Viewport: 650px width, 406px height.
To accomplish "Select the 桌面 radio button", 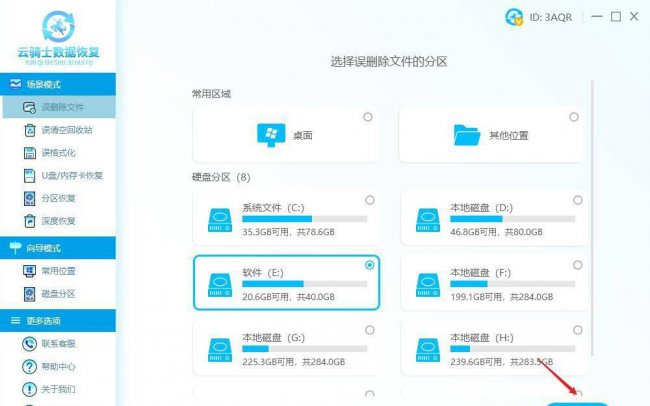I will tap(368, 117).
